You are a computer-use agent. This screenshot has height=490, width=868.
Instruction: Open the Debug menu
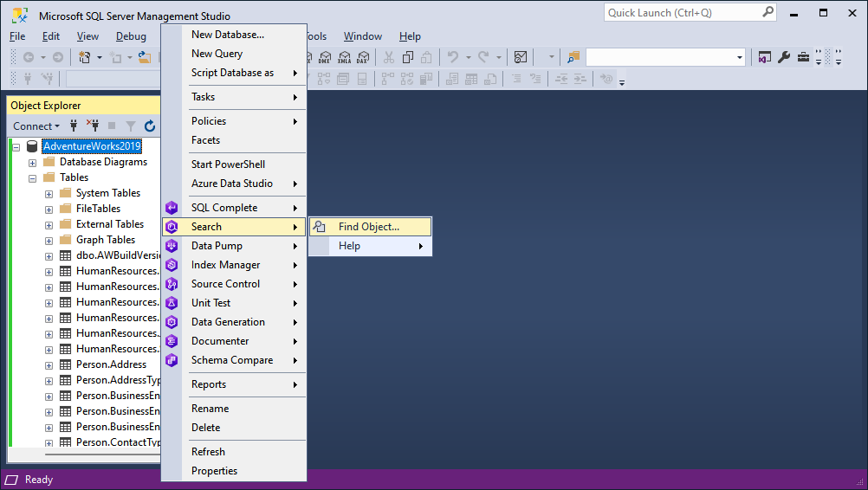[x=131, y=36]
